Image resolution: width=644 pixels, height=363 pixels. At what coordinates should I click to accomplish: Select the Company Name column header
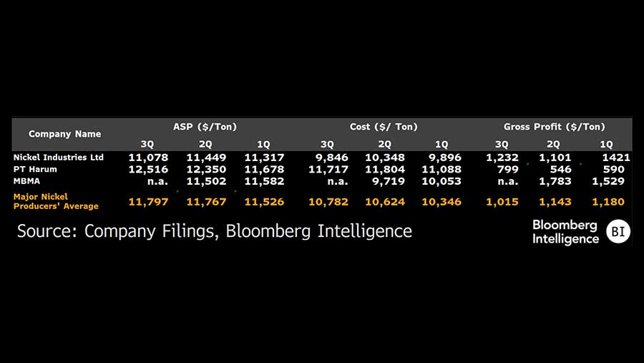64,134
